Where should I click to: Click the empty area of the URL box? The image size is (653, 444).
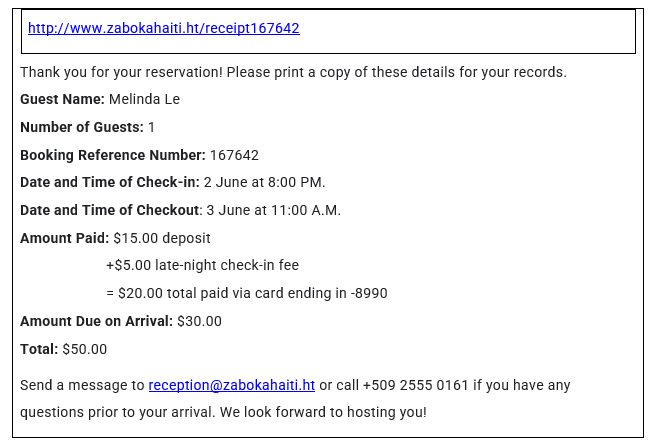470,30
